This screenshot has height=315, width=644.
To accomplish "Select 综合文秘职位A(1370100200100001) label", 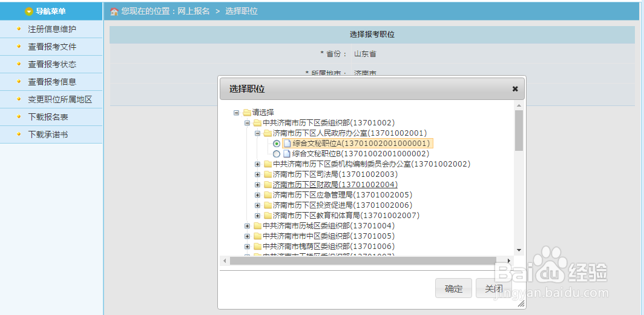I will [361, 144].
